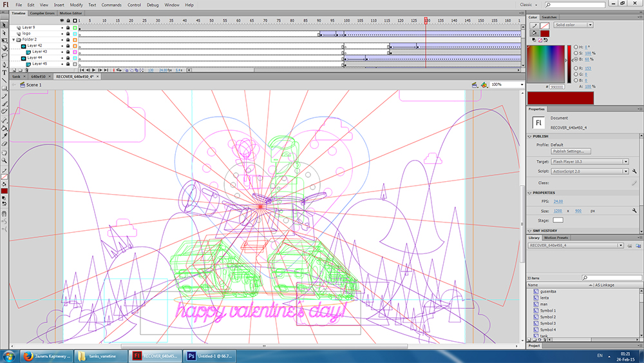Select the Deco tool

point(4,112)
